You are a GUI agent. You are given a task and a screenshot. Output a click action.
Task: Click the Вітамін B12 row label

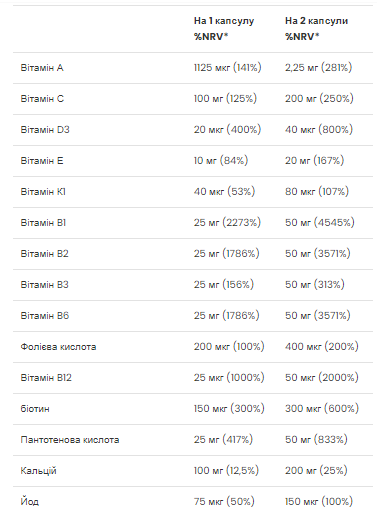[46, 378]
